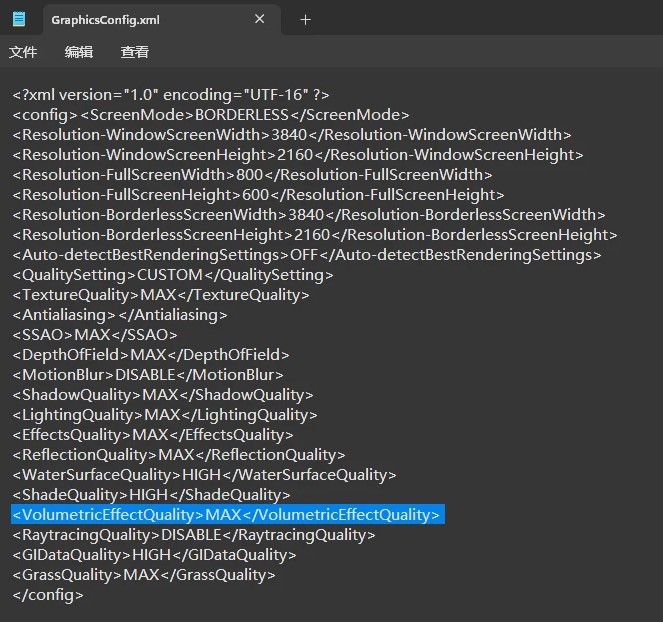Click the Auto-detectBestRenderingSettings OFF line

click(306, 255)
